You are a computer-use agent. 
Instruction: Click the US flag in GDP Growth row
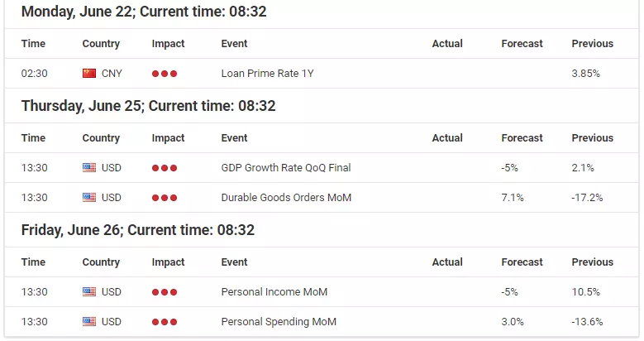pos(89,168)
